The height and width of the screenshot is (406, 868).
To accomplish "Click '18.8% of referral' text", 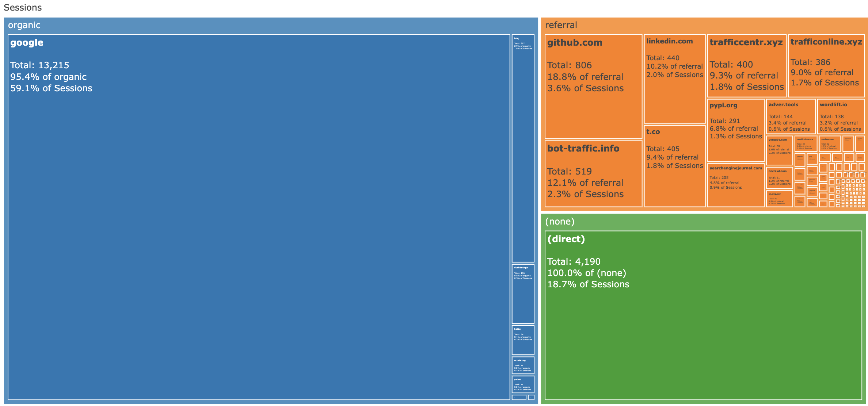I will [585, 77].
